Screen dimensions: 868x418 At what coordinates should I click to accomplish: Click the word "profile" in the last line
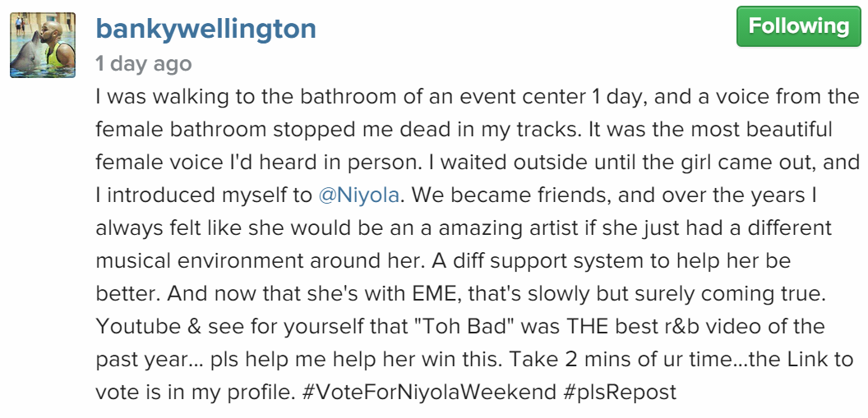[x=257, y=392]
